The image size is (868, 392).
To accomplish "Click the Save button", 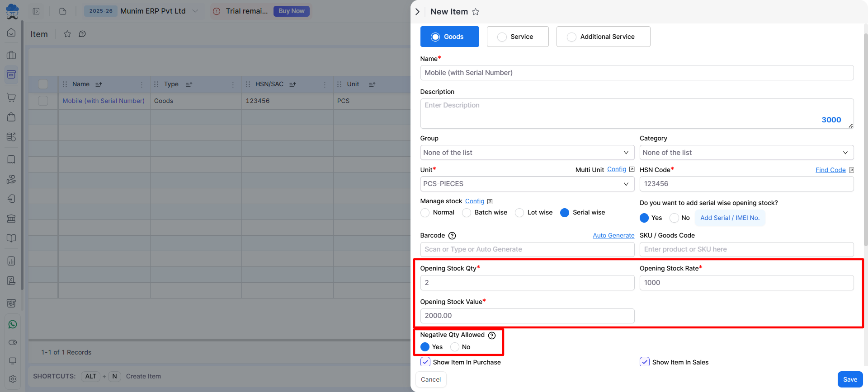I will 849,379.
